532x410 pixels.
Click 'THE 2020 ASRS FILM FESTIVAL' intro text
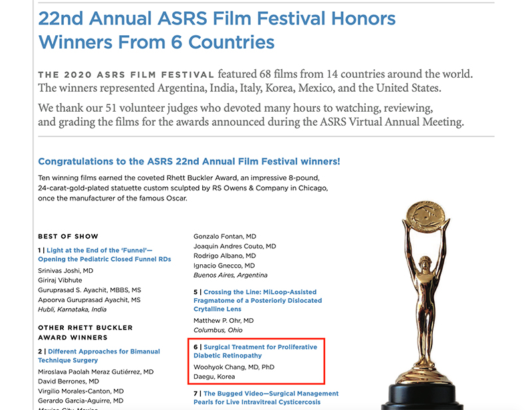126,75
